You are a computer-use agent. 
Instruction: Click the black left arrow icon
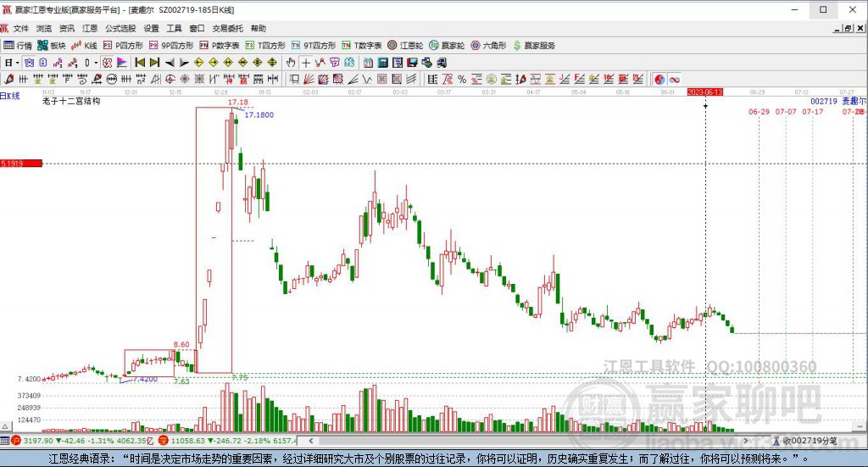point(170,63)
